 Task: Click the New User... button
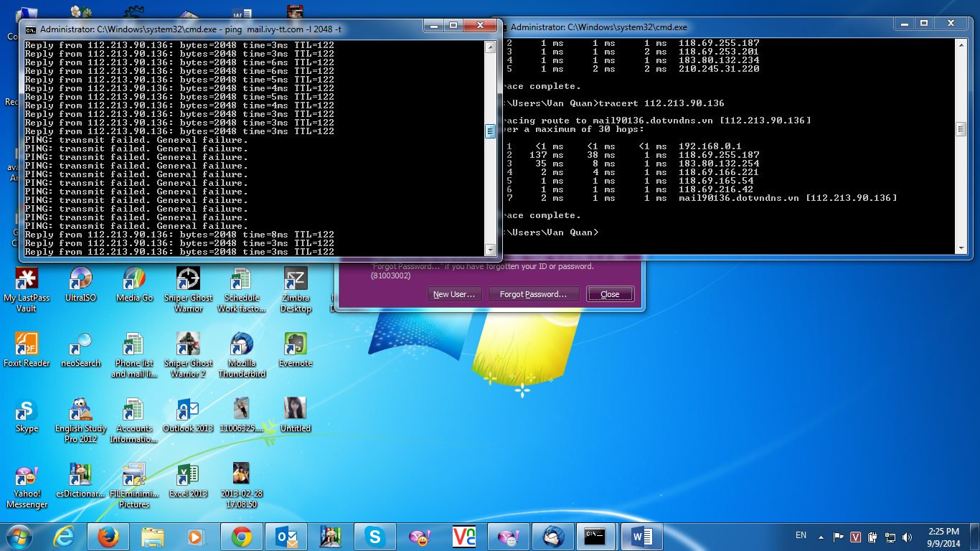tap(454, 294)
